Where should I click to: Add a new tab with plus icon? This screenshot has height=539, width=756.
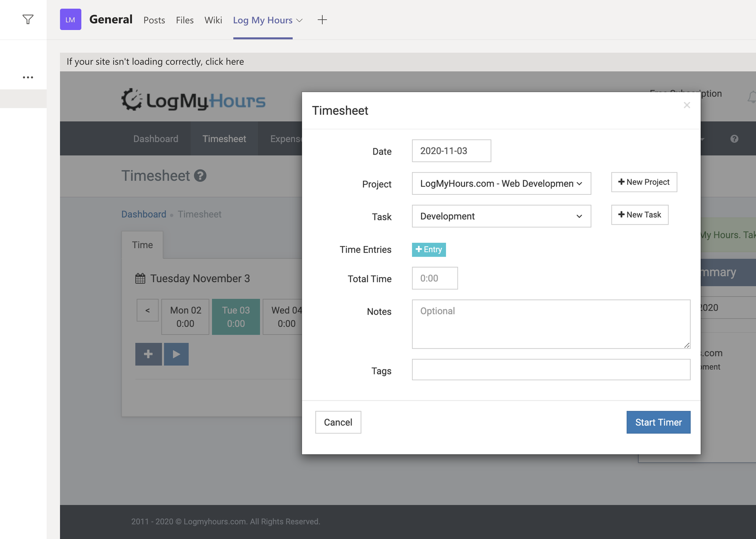tap(322, 20)
